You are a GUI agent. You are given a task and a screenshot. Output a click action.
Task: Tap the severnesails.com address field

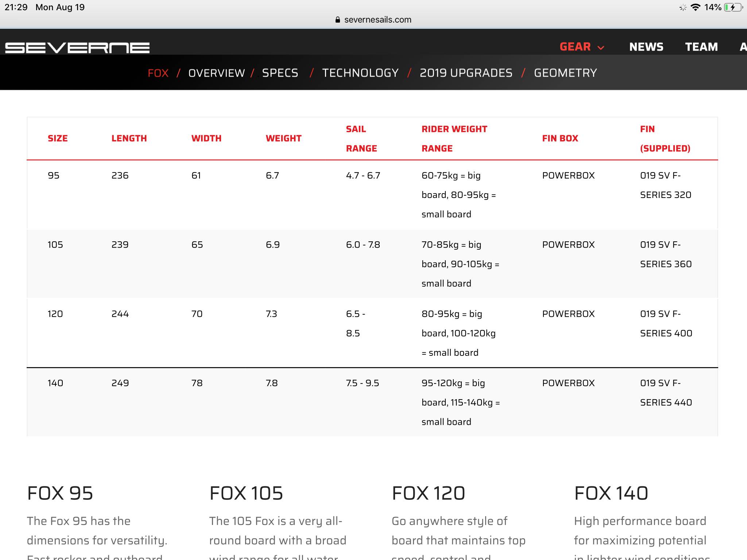(x=377, y=20)
